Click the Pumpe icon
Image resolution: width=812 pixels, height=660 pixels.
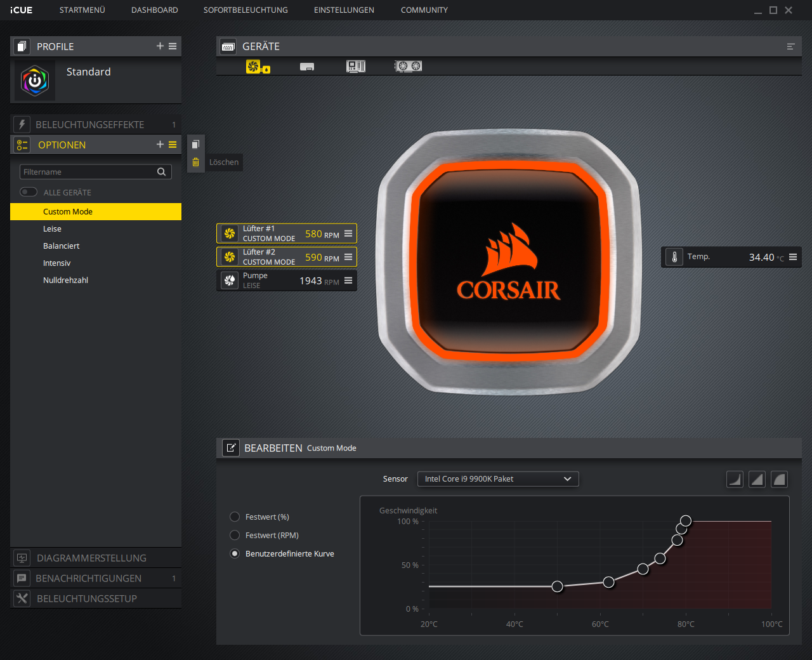point(230,280)
